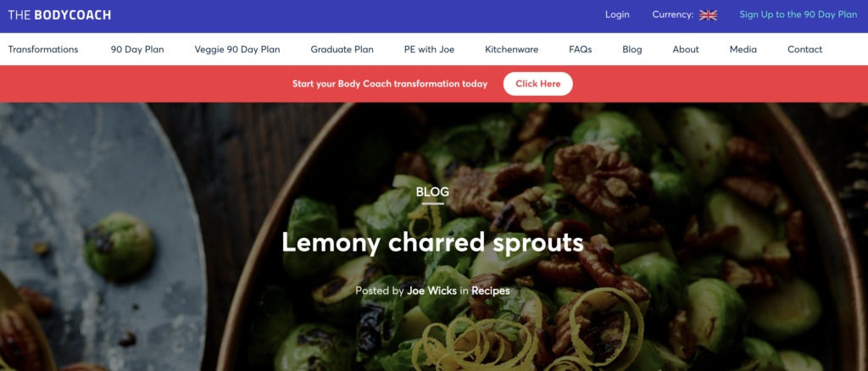Click the BLOG label above the title
This screenshot has width=868, height=371.
click(433, 192)
